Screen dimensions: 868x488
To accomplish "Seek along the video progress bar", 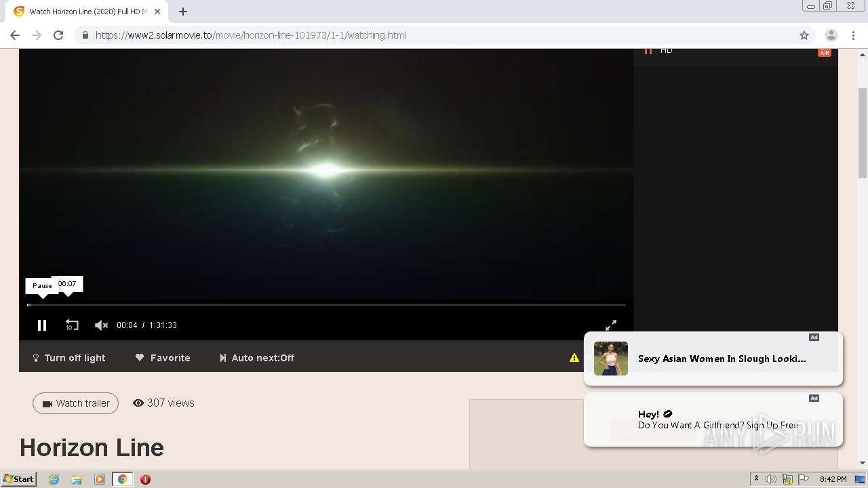I will (x=326, y=305).
